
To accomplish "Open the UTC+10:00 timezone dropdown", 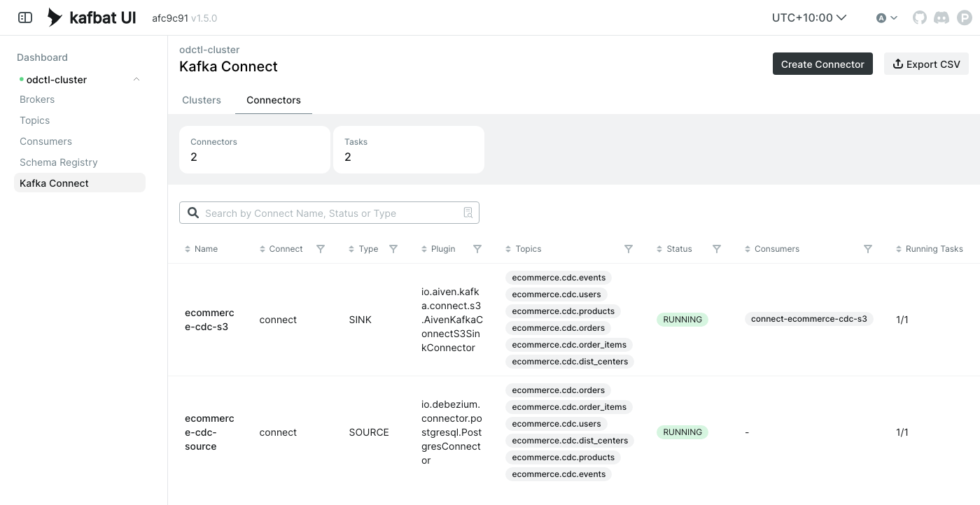I will (809, 17).
